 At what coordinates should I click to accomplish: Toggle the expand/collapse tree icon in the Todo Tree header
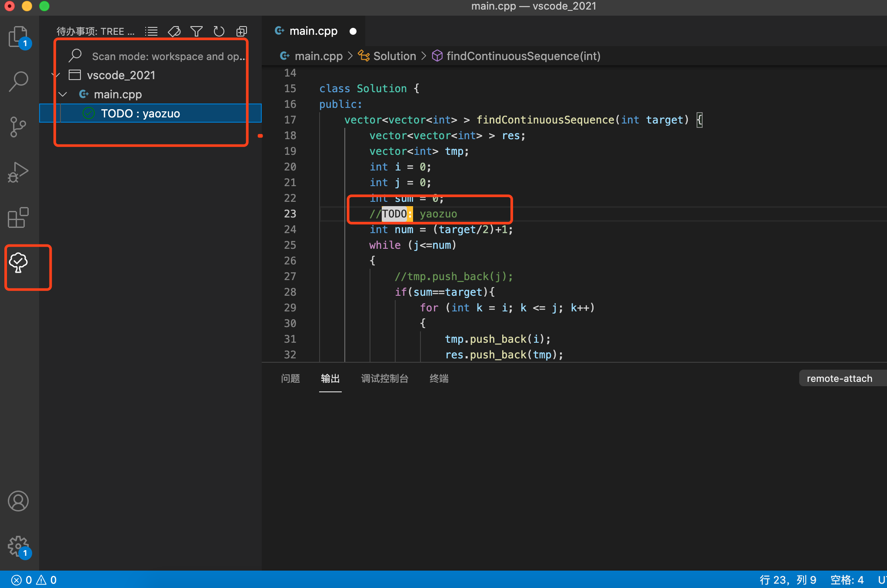coord(241,31)
